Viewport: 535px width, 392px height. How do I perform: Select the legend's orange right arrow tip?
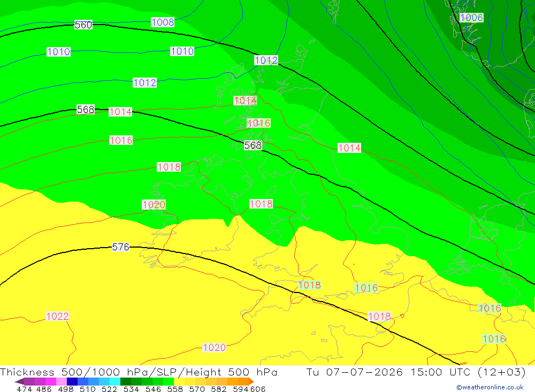point(251,381)
